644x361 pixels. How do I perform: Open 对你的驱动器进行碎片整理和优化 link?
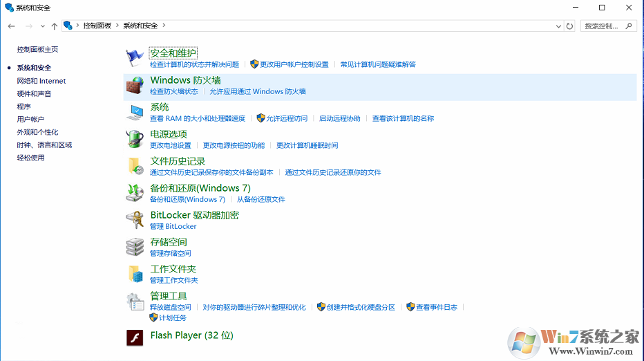tap(254, 308)
